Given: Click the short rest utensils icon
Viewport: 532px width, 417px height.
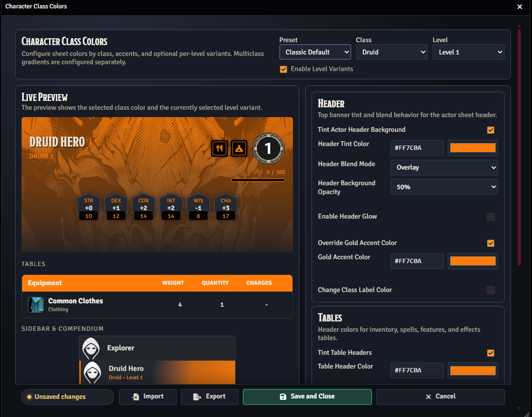Looking at the screenshot, I should point(219,148).
